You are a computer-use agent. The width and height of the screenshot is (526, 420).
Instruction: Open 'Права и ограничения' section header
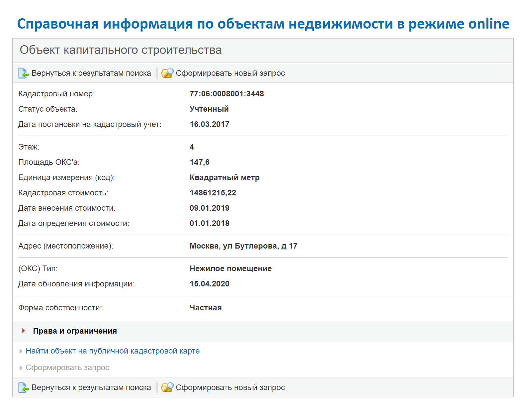75,331
